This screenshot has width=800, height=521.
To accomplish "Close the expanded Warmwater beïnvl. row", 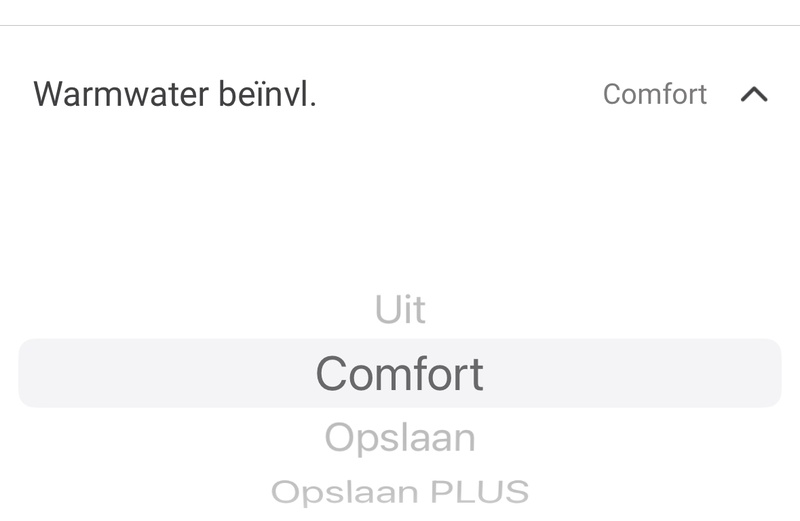I will (x=753, y=94).
